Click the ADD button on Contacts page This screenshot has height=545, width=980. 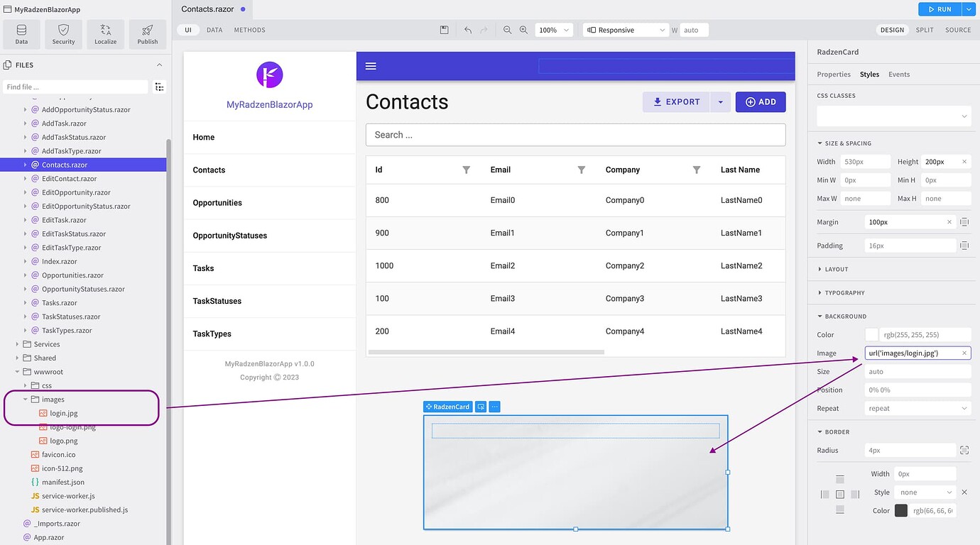pos(760,102)
